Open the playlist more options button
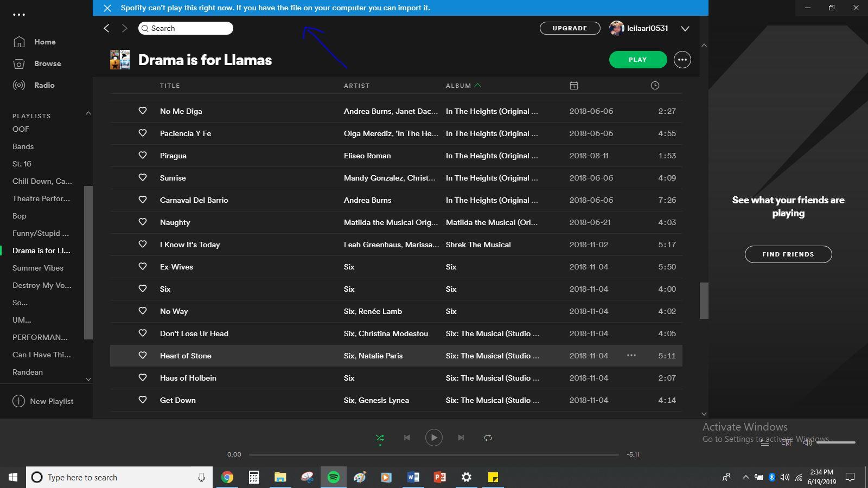 (x=682, y=60)
